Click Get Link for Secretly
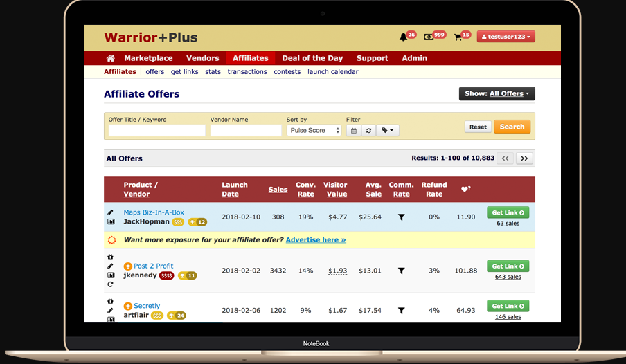The width and height of the screenshot is (626, 364). pos(508,306)
